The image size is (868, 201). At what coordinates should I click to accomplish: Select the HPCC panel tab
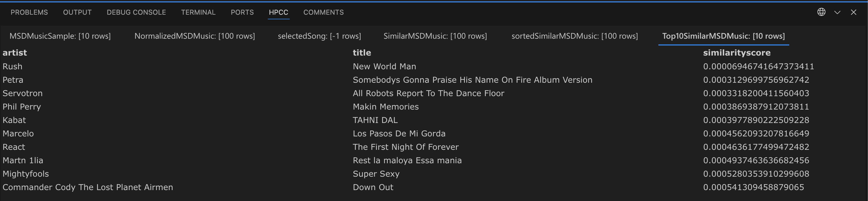pos(278,12)
